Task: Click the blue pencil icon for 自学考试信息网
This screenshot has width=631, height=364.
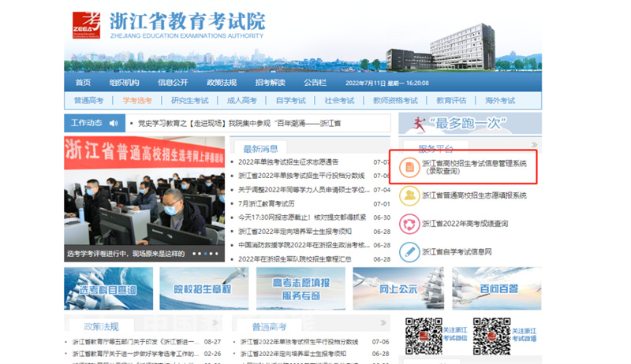Action: [x=409, y=252]
